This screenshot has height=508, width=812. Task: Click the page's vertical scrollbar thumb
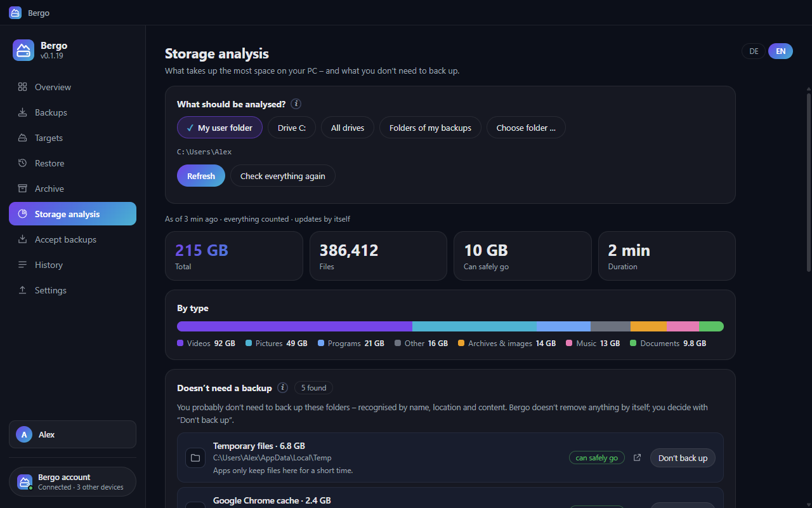808,182
